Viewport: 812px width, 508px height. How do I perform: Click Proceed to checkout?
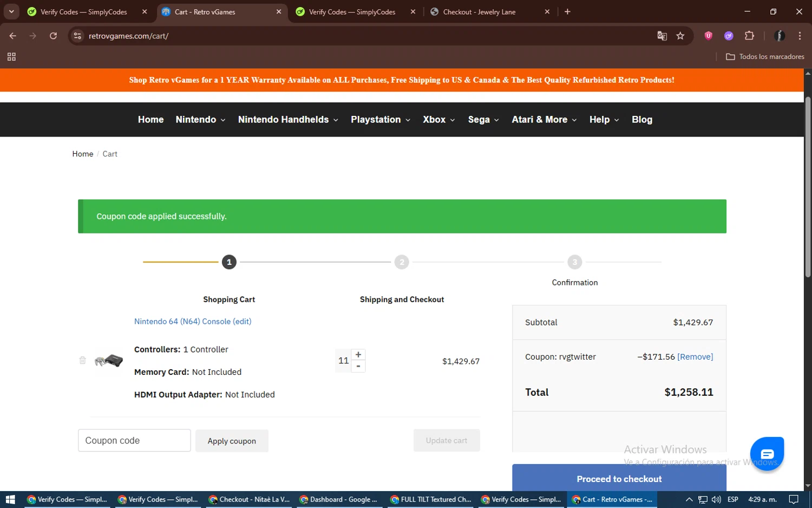pyautogui.click(x=619, y=478)
